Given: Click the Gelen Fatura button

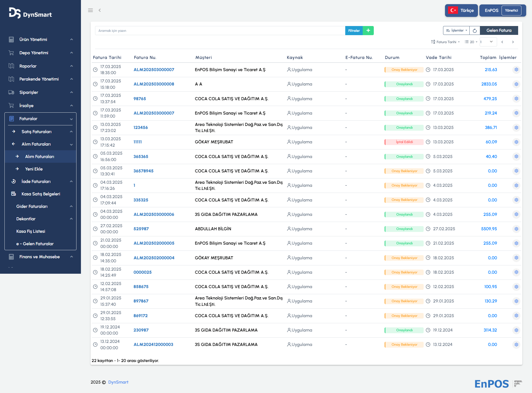Looking at the screenshot, I should click(499, 30).
